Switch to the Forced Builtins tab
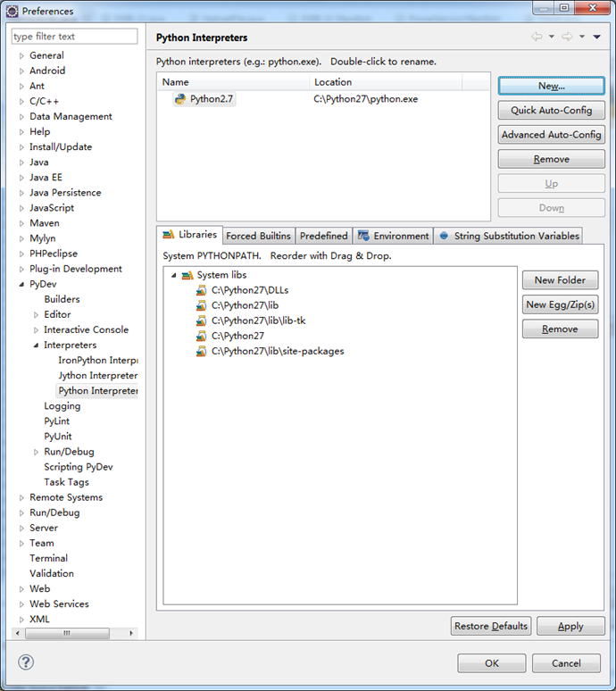This screenshot has width=616, height=691. (258, 236)
